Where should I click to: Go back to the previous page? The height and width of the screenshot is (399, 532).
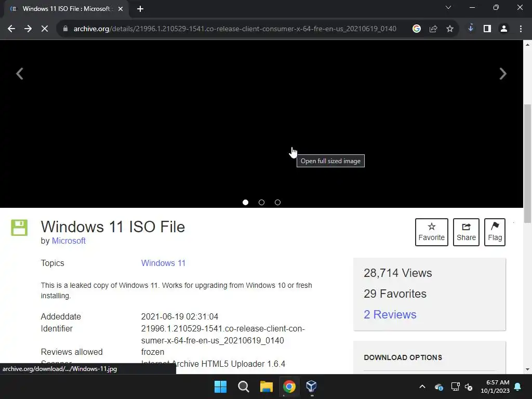[x=11, y=29]
